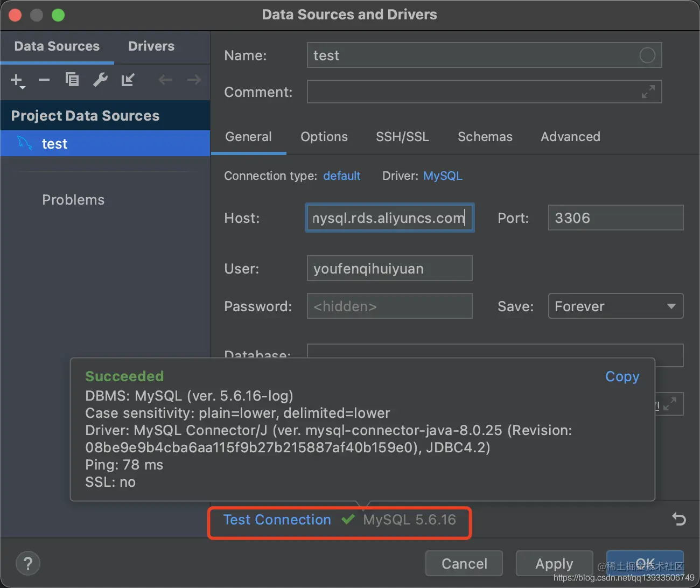The width and height of the screenshot is (700, 588).
Task: Duplicate the selected data source
Action: [72, 80]
